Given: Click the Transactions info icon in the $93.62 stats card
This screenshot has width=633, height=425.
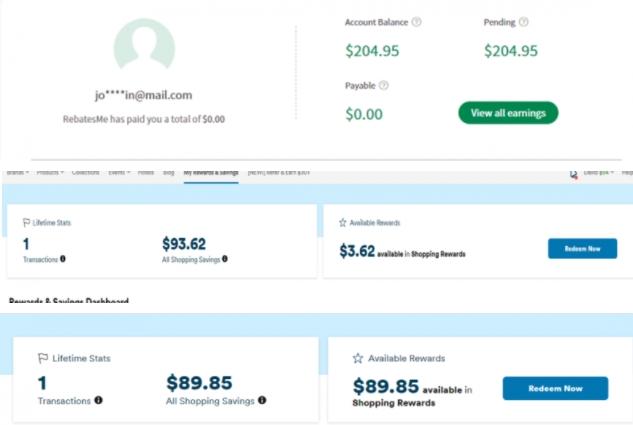Looking at the screenshot, I should point(63,259).
